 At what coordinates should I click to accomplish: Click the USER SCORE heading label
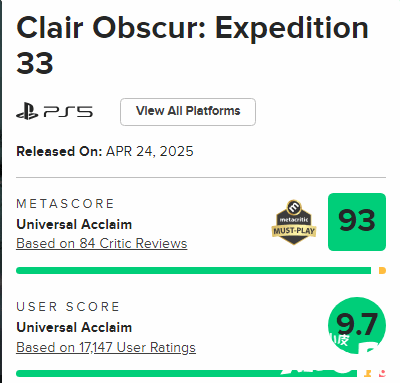(x=68, y=307)
